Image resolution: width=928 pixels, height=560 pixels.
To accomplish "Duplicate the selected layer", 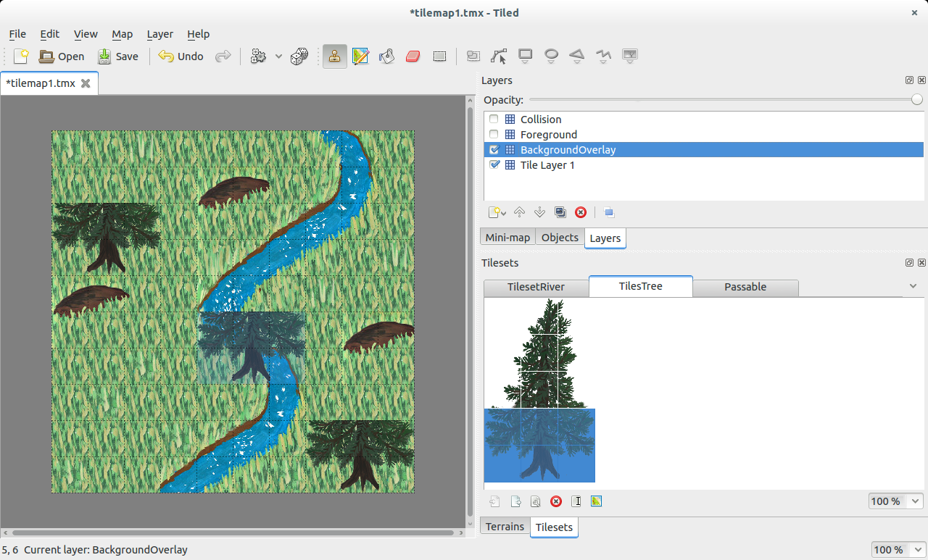I will tap(560, 212).
